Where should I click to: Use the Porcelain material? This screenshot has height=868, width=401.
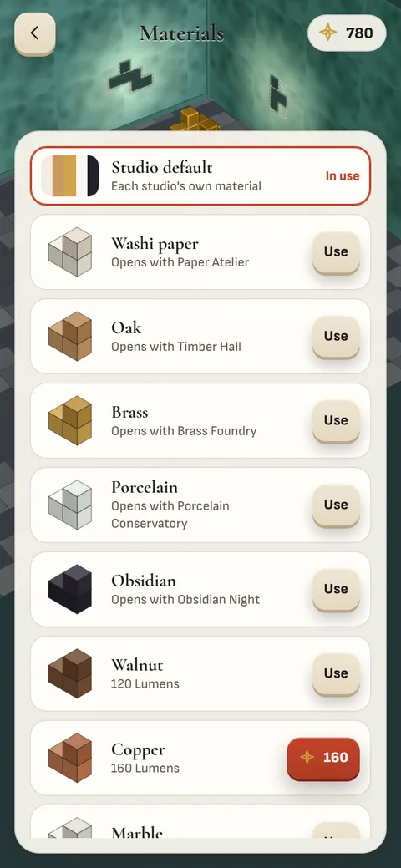[336, 505]
